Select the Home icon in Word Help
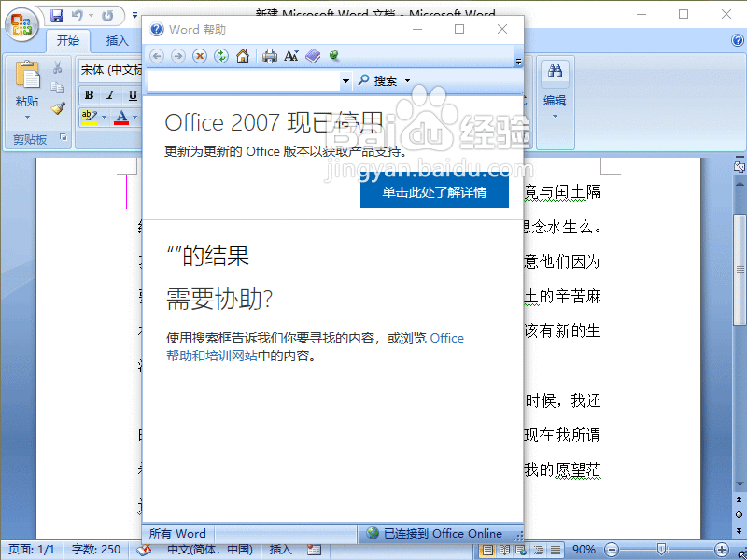This screenshot has width=747, height=560. click(x=243, y=56)
